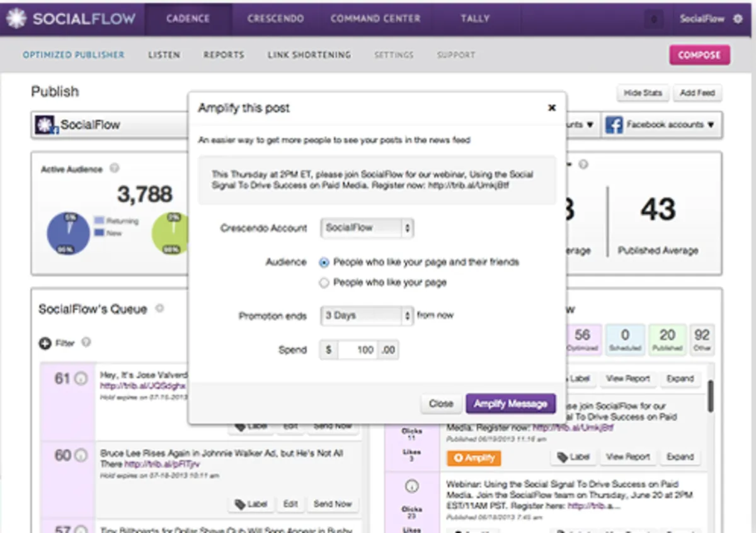
Task: Click 'Hold expires on 07-18-2013 10:11 am' text
Action: 159,476
